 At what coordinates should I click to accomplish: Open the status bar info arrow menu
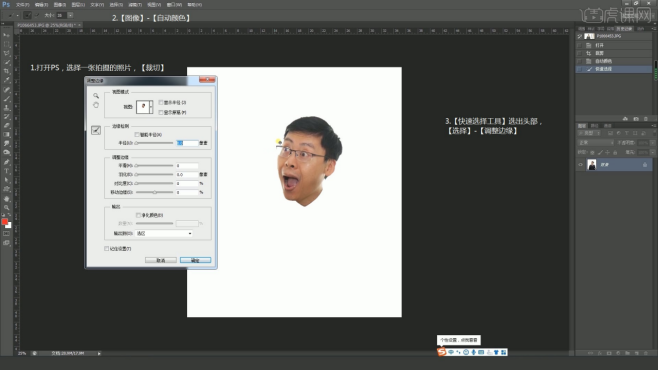pyautogui.click(x=99, y=353)
